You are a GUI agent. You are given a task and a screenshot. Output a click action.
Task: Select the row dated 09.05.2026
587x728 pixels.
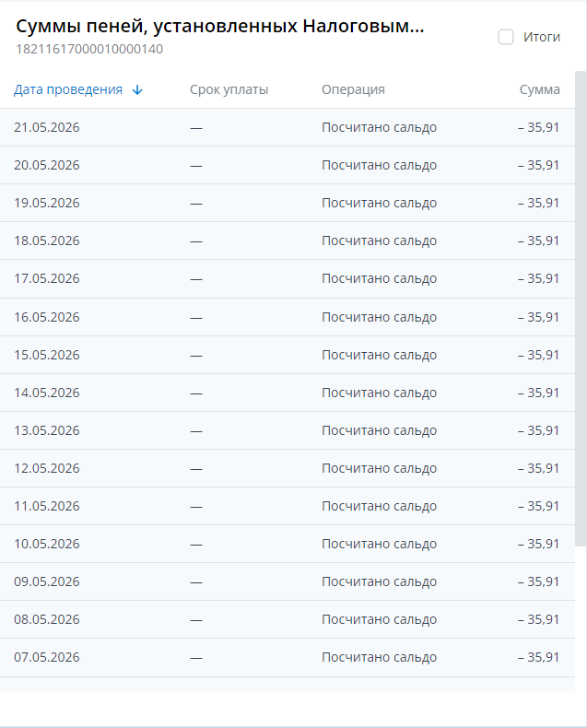pyautogui.click(x=288, y=581)
